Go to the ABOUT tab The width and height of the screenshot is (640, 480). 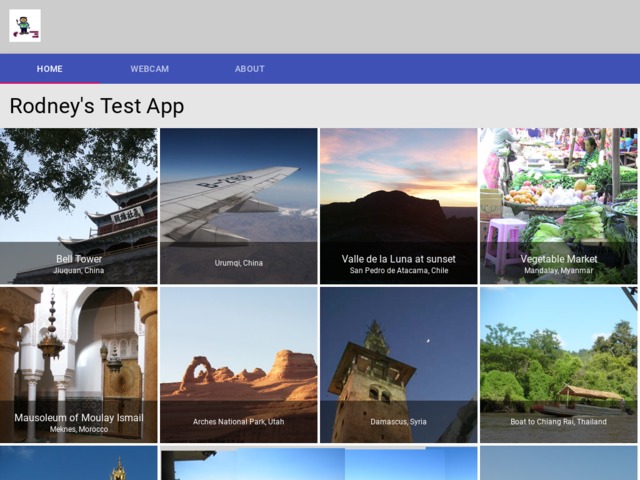[250, 69]
